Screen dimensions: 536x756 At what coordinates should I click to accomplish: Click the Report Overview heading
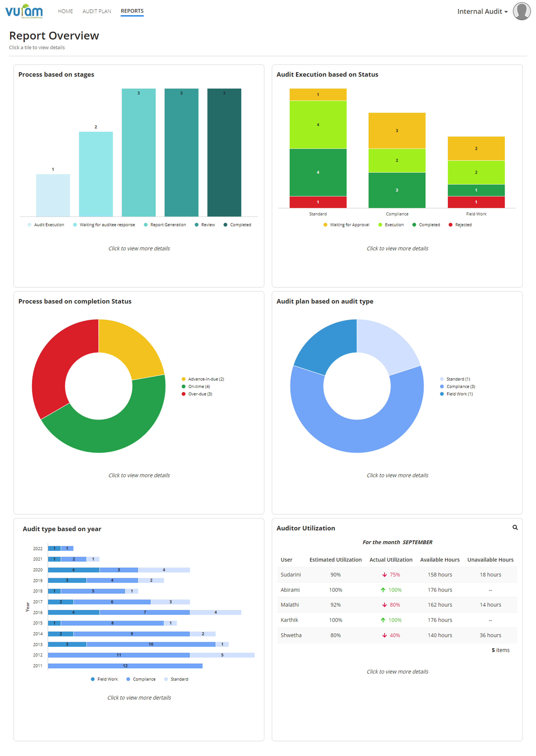(54, 36)
